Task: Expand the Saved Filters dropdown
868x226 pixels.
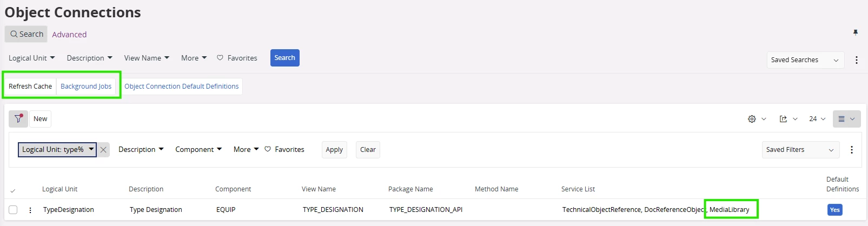Action: point(800,150)
